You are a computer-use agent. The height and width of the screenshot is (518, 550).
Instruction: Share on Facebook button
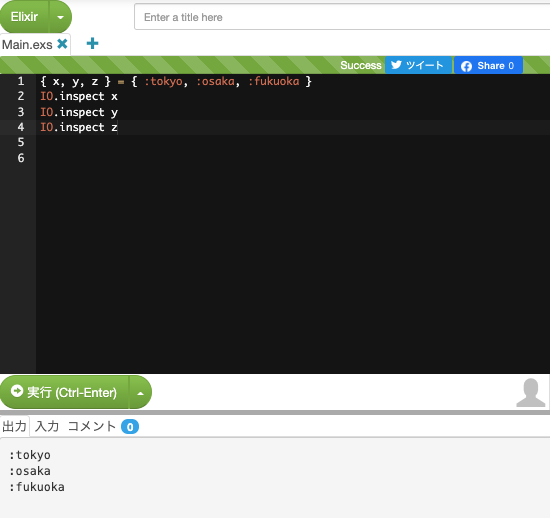[488, 66]
